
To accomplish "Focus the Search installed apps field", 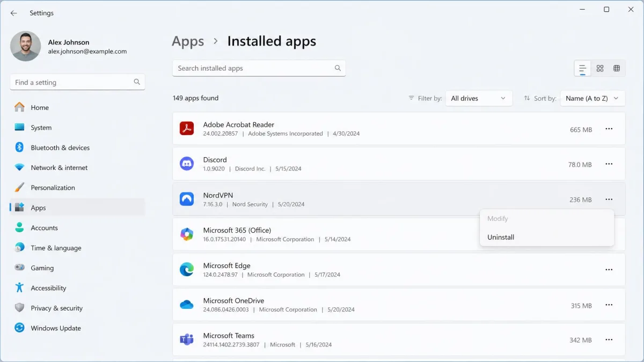I will click(x=259, y=68).
